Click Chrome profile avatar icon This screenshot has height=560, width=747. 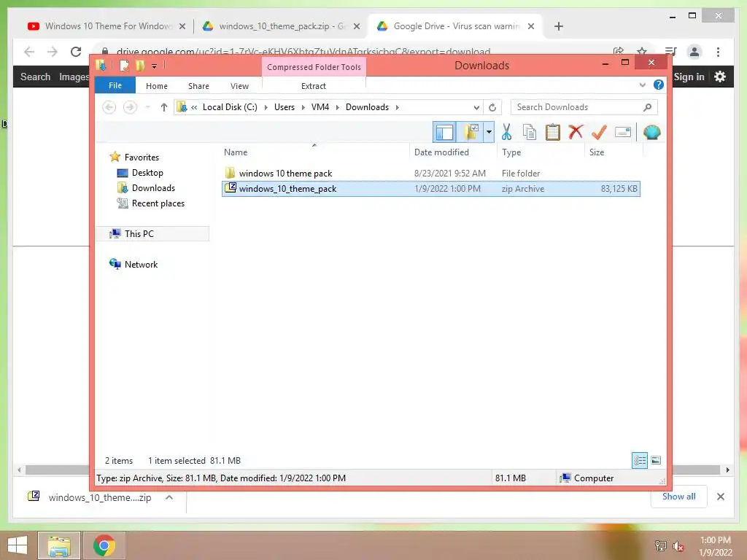point(694,52)
